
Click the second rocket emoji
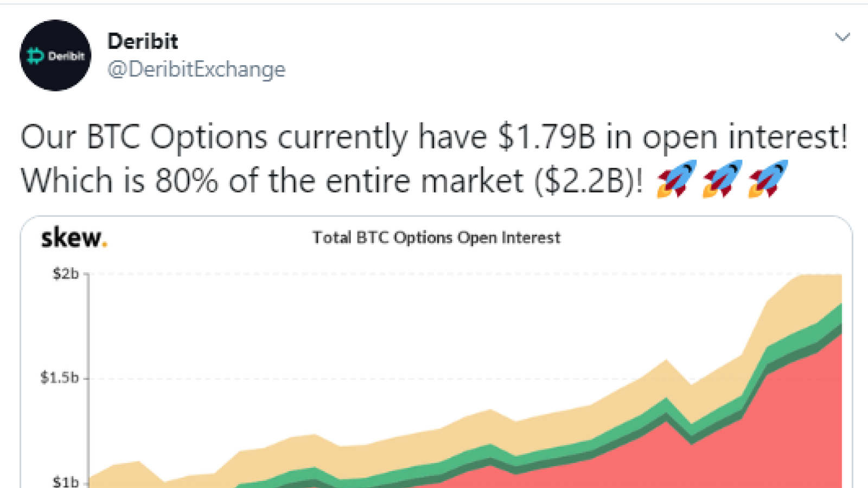coord(722,179)
